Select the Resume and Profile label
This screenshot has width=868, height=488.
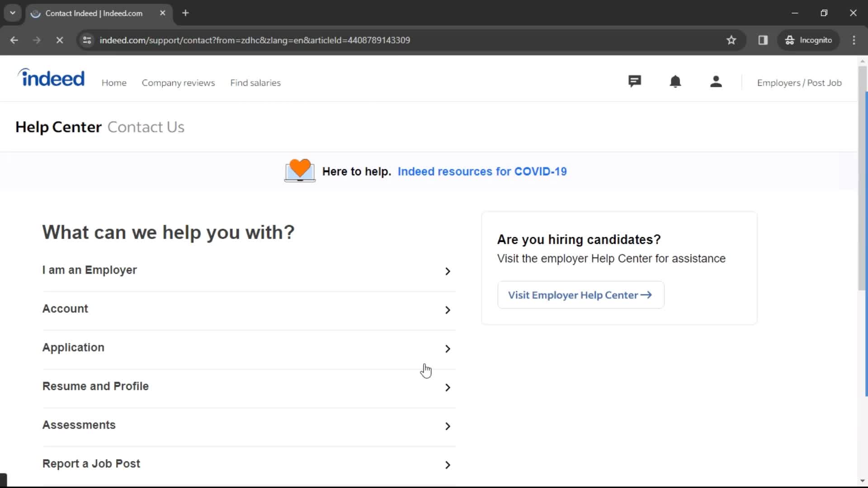95,386
